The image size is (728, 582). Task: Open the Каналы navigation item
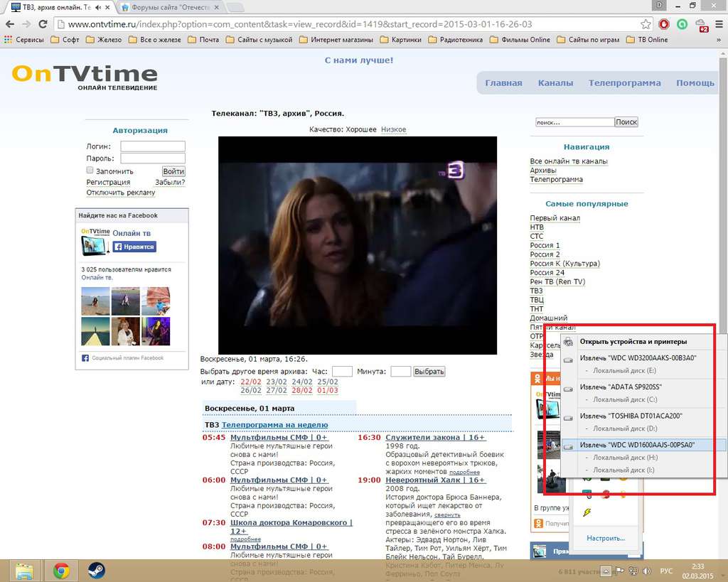tap(555, 82)
